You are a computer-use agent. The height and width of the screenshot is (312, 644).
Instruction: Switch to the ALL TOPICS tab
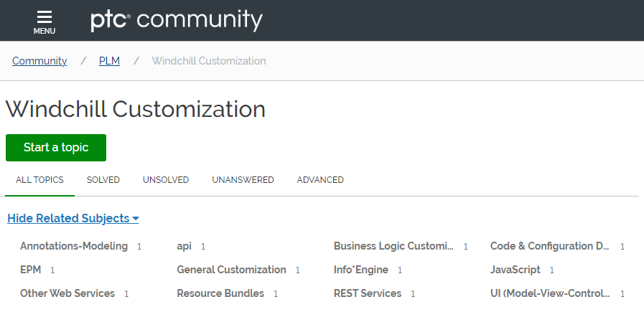(x=39, y=180)
